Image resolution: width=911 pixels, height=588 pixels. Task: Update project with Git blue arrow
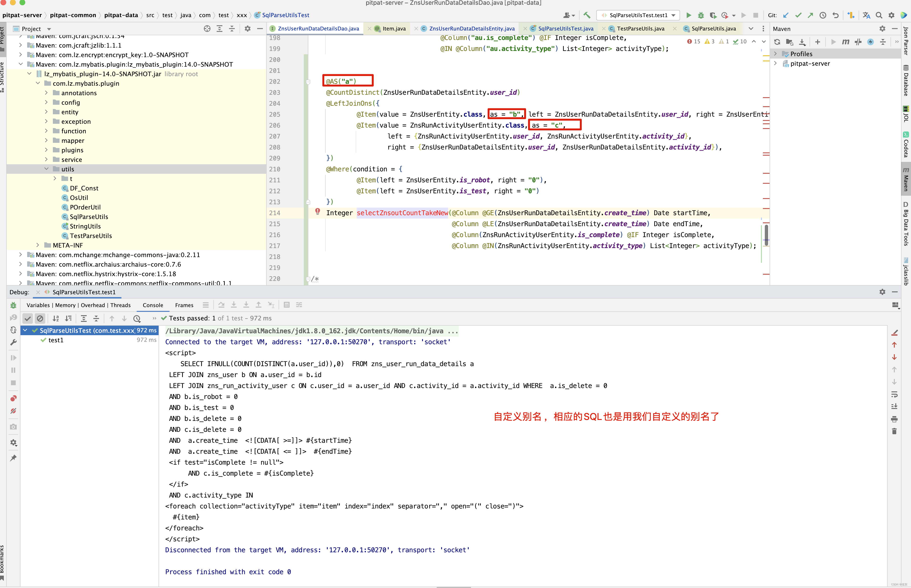[x=786, y=15]
